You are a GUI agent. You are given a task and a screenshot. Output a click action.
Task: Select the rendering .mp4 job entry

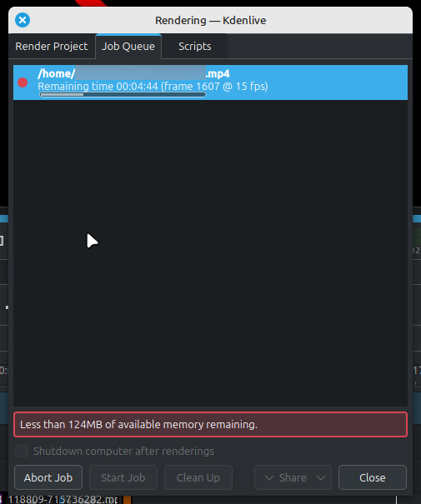(210, 82)
